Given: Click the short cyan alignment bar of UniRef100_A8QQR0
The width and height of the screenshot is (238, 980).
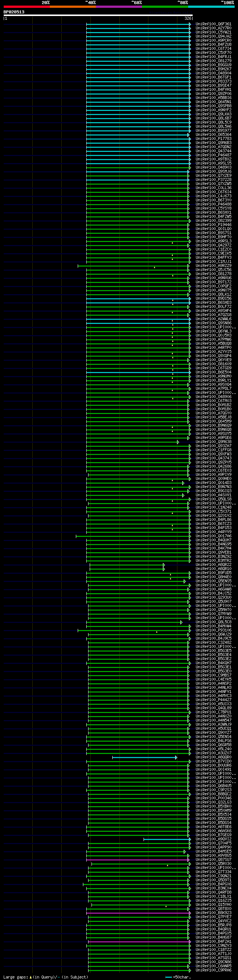Looking at the screenshot, I should [x=144, y=757].
